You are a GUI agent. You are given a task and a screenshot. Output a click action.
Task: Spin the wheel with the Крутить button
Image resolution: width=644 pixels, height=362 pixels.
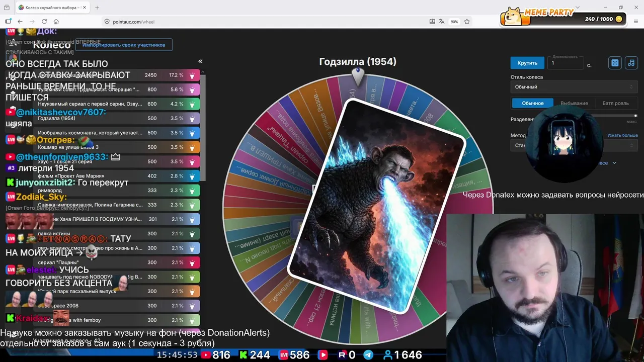click(527, 63)
